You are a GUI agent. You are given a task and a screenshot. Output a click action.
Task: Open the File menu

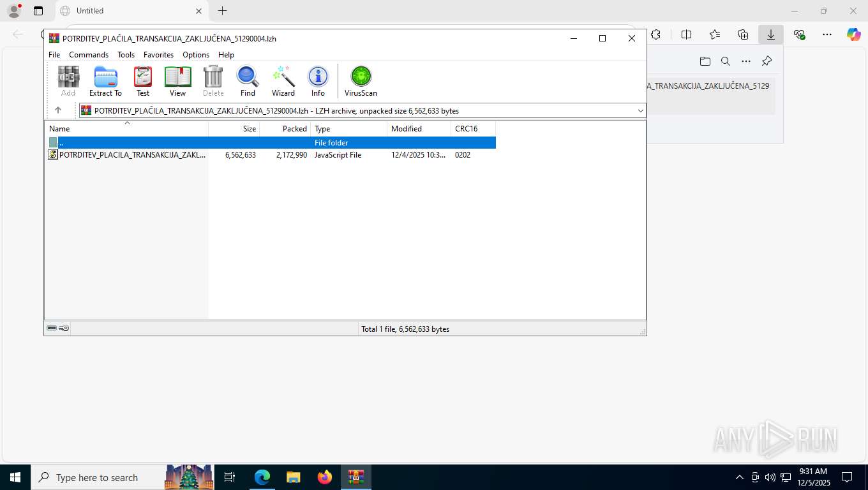(x=54, y=55)
